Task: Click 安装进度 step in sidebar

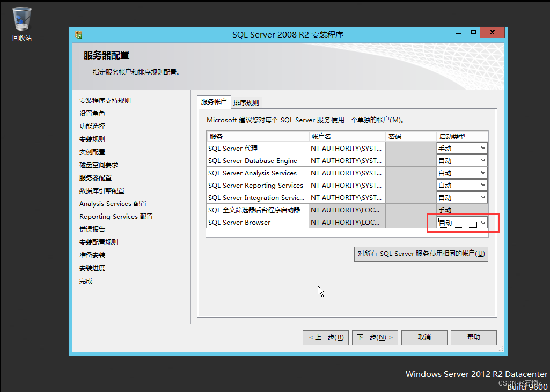Action: click(92, 268)
